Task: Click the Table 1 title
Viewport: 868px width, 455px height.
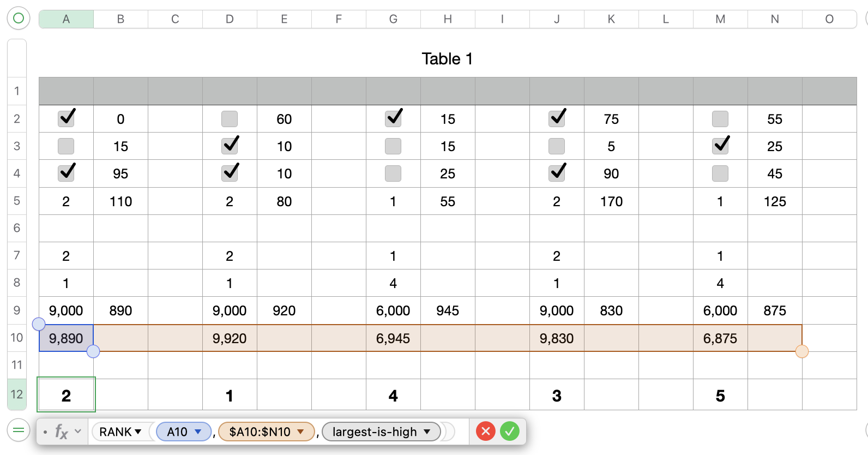Action: (447, 58)
